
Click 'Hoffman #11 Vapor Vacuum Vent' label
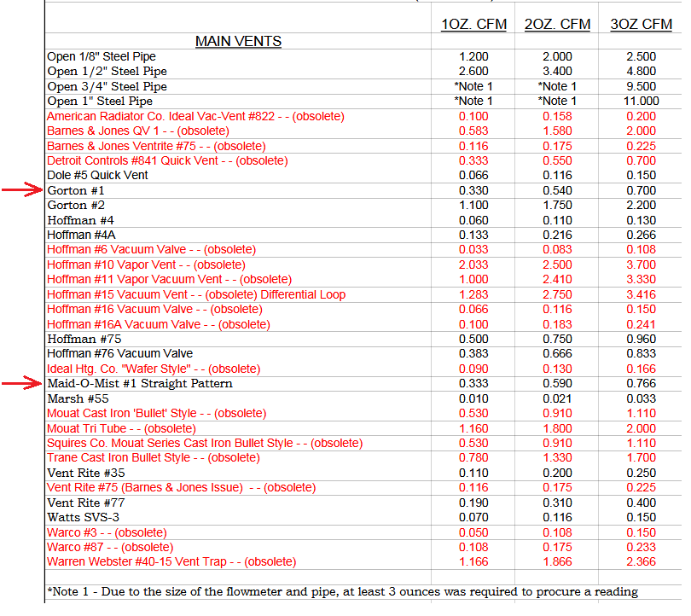[169, 279]
